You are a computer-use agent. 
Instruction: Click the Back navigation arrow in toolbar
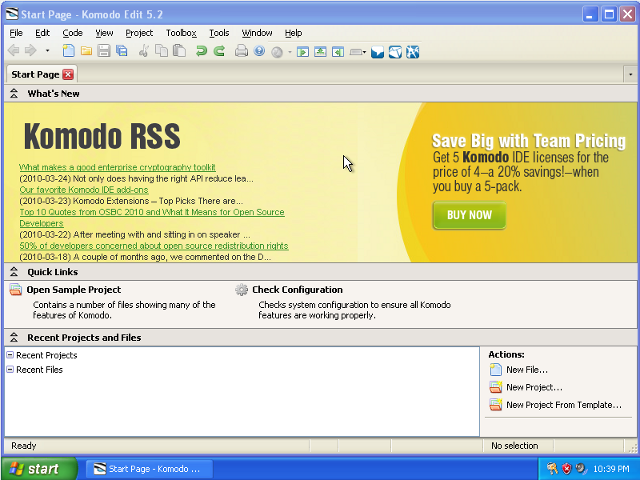tap(13, 51)
